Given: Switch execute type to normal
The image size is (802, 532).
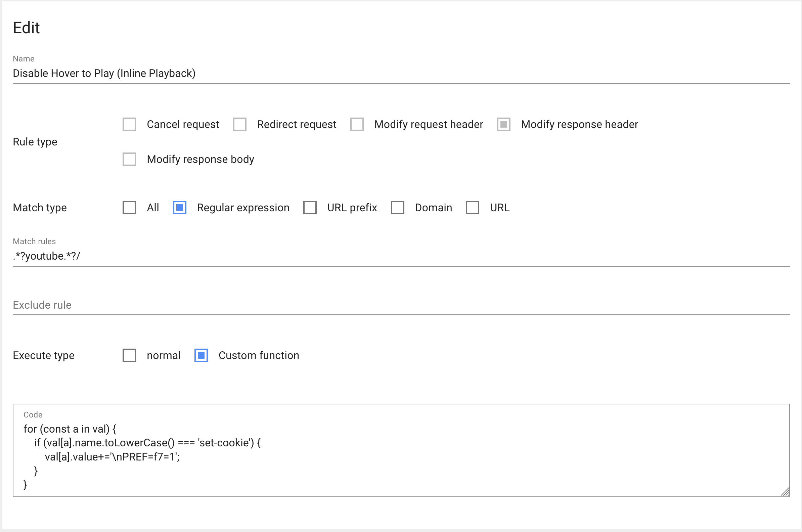Looking at the screenshot, I should tap(129, 355).
